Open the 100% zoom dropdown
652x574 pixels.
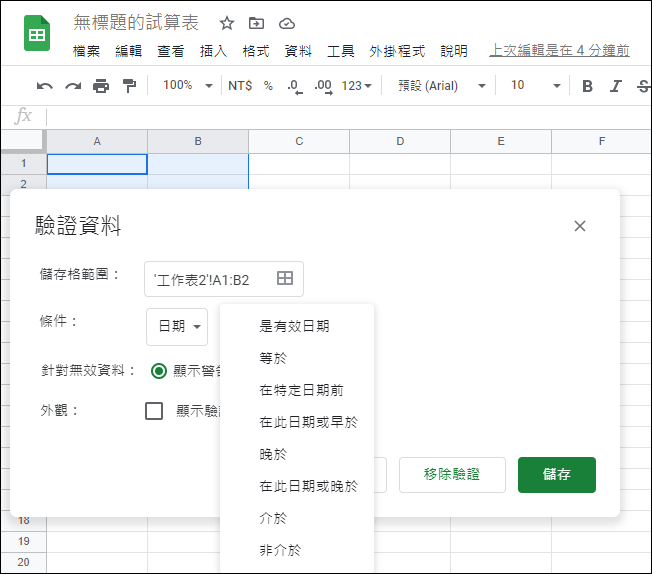[x=188, y=85]
